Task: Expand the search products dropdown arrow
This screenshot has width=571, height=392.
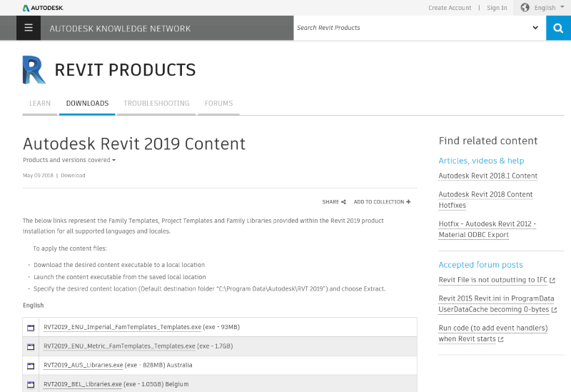Action: pos(535,28)
